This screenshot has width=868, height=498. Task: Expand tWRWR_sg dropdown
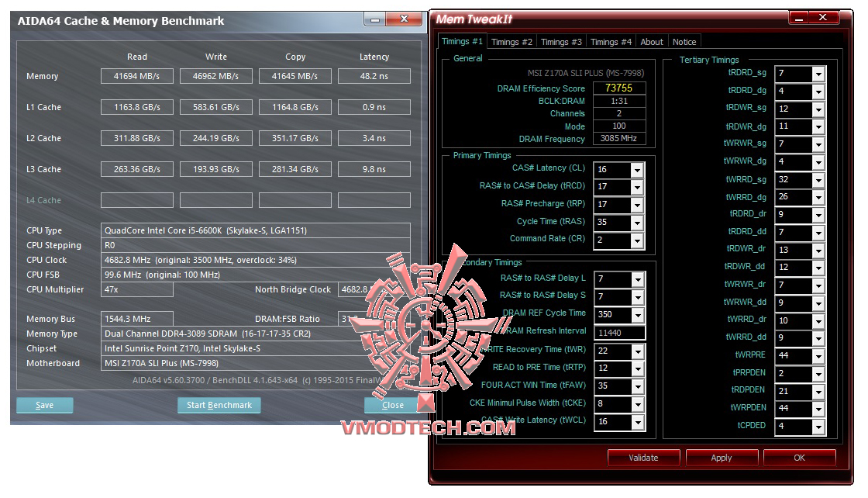coord(818,144)
